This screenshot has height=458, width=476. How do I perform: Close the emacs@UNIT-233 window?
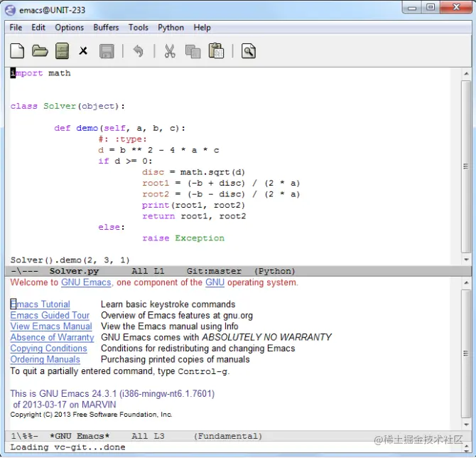coord(456,7)
